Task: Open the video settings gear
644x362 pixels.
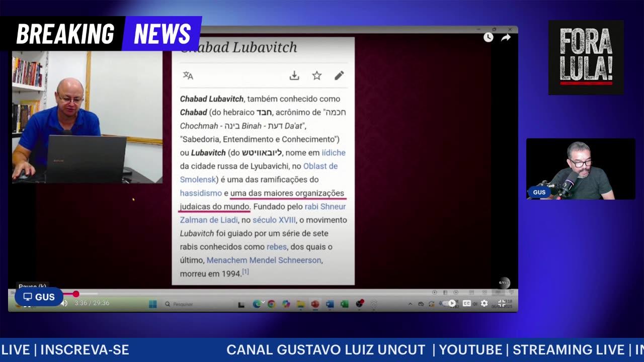Action: [484, 303]
